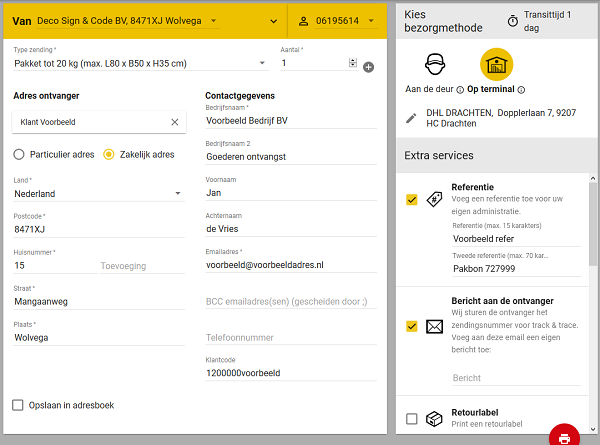Click the pencil icon to edit DHL Drachten terminal

[411, 118]
